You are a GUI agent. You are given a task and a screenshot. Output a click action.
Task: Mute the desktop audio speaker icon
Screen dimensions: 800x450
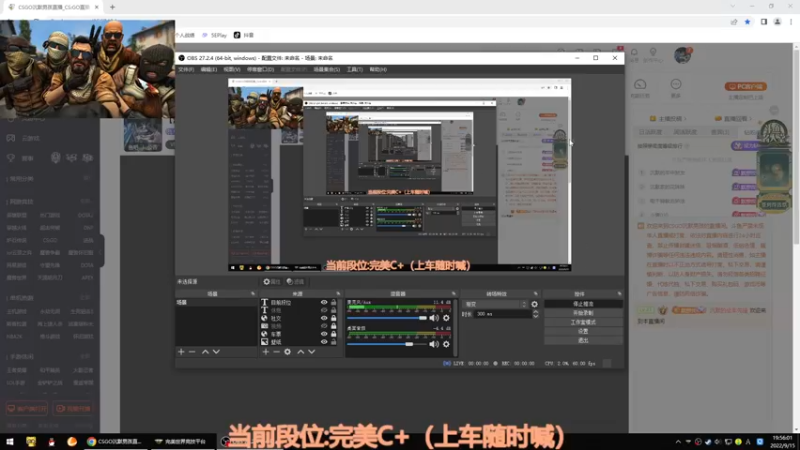coord(434,344)
